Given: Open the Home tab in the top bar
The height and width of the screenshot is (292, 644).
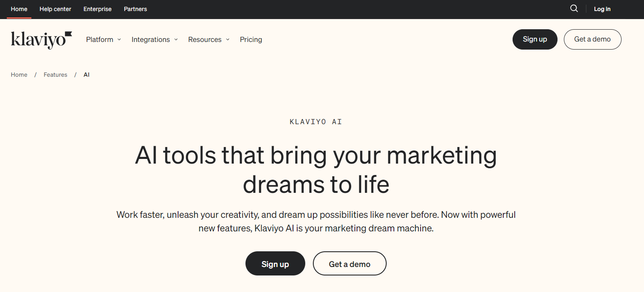Looking at the screenshot, I should [x=19, y=8].
